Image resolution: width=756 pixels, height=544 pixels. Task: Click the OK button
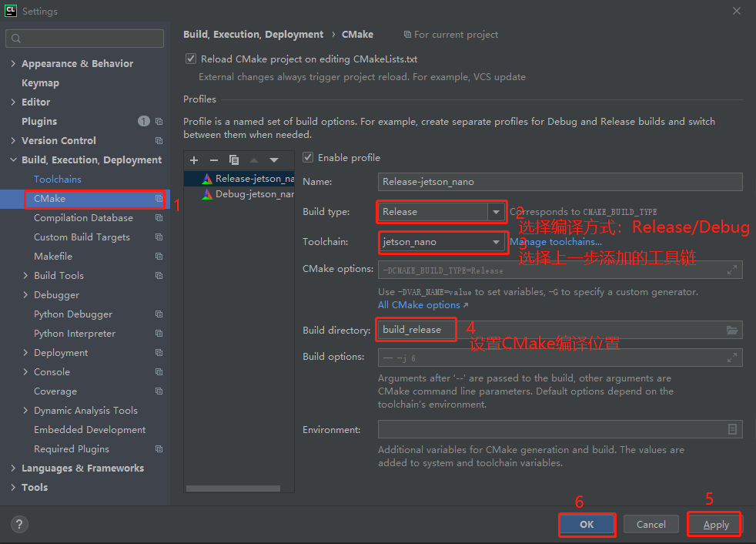[587, 524]
